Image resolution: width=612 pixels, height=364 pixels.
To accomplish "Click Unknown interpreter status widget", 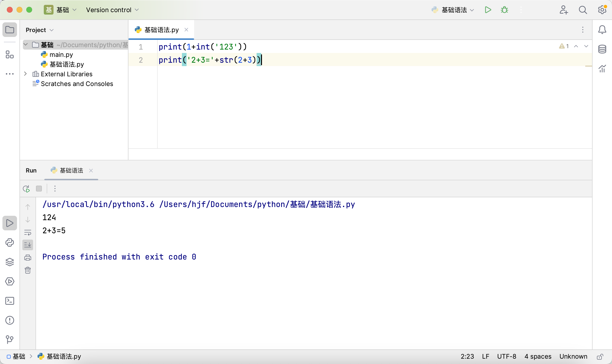I will pyautogui.click(x=573, y=356).
